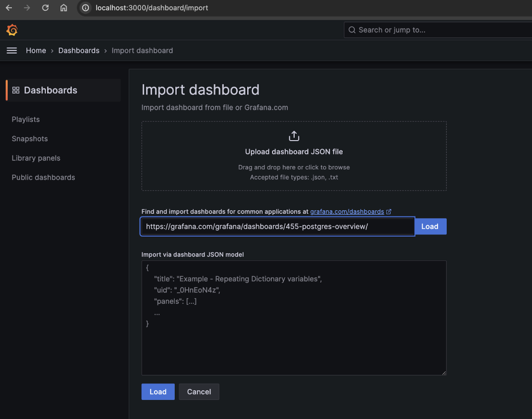Open the navigation hamburger menu
The width and height of the screenshot is (532, 419).
pyautogui.click(x=11, y=50)
